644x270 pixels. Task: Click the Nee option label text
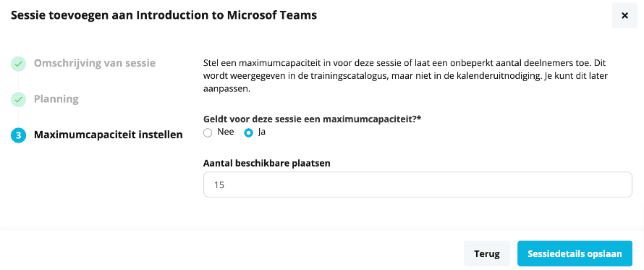coord(226,132)
